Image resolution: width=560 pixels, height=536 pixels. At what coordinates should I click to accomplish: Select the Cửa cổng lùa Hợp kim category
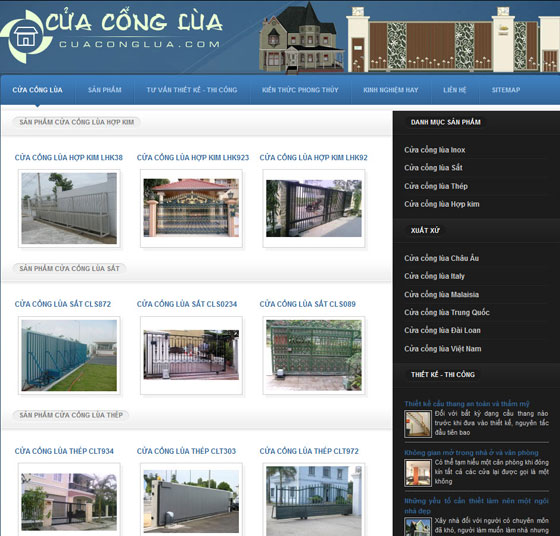click(442, 204)
